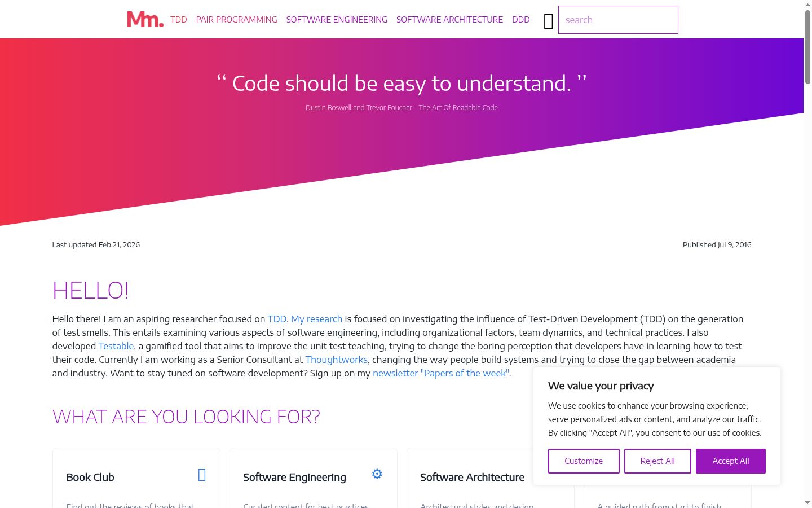Click the "Code should be easy to understand." quote
Viewport: 812px width, 508px height.
click(x=401, y=83)
